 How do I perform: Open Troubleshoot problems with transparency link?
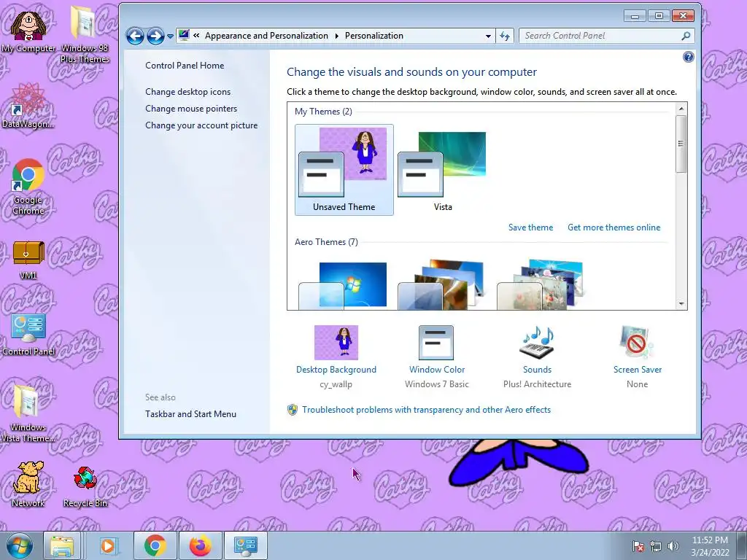(x=426, y=410)
